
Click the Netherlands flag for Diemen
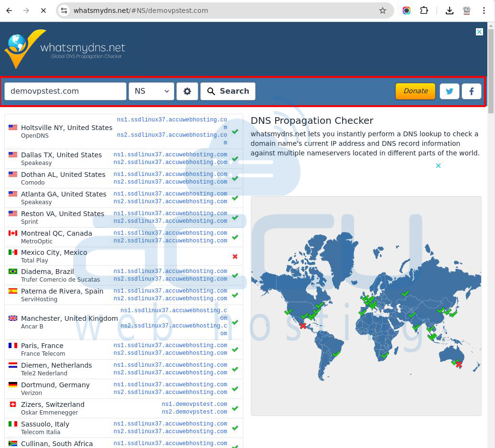(13, 365)
